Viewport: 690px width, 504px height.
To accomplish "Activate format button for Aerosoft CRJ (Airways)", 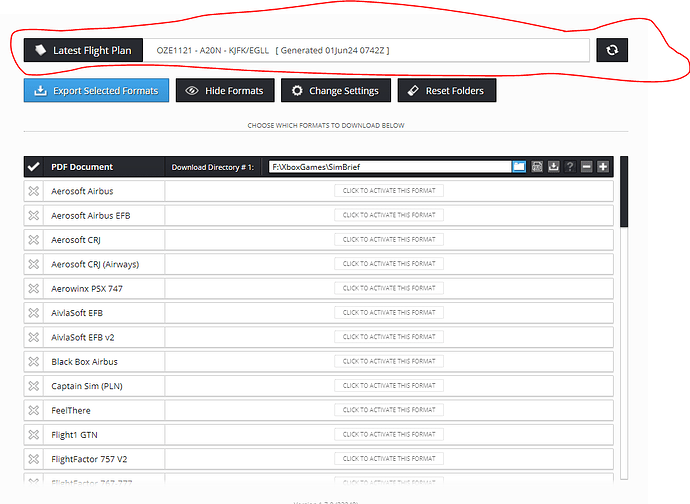I will [389, 264].
